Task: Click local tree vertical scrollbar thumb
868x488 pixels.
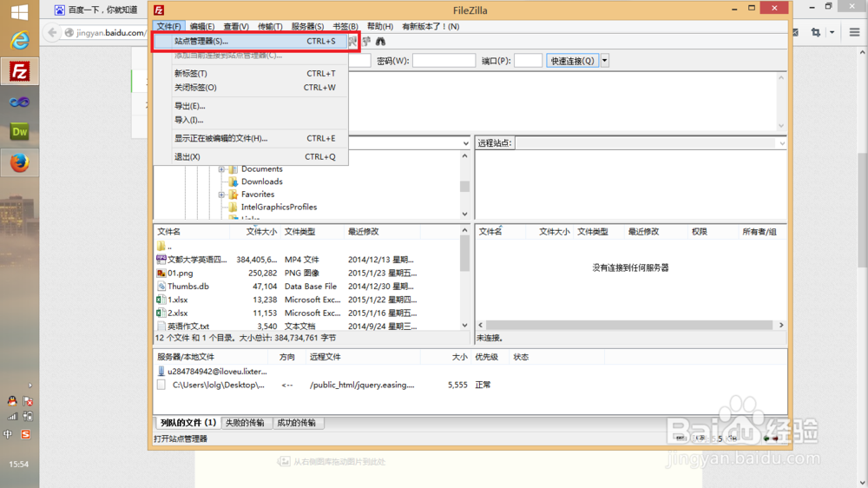Action: pos(465,186)
